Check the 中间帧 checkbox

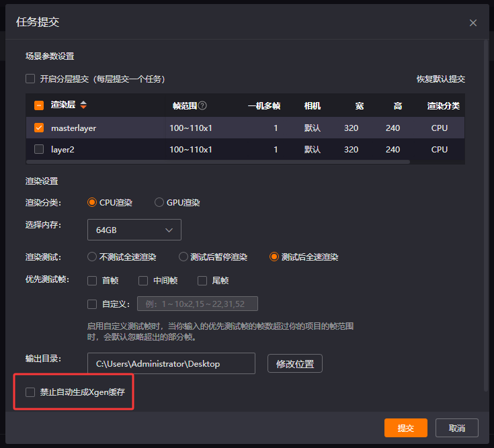click(x=143, y=281)
